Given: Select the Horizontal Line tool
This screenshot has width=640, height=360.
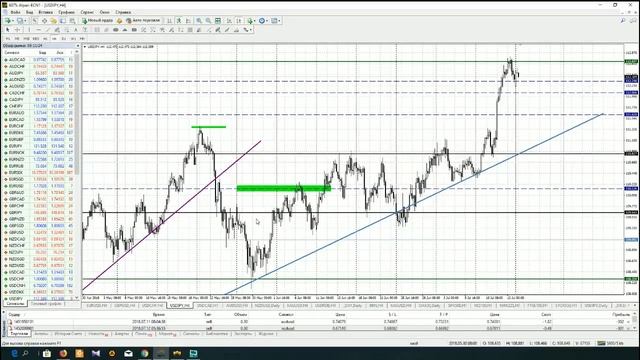Looking at the screenshot, I should pyautogui.click(x=38, y=30).
